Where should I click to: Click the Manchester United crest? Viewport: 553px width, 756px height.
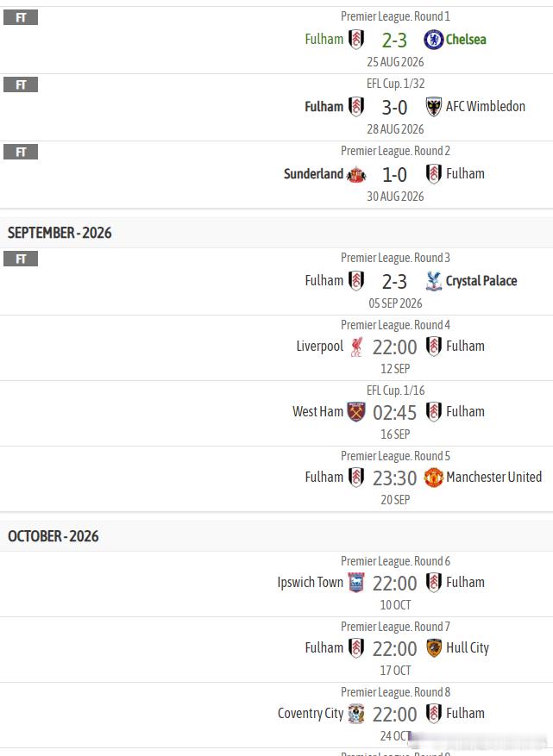pos(433,478)
